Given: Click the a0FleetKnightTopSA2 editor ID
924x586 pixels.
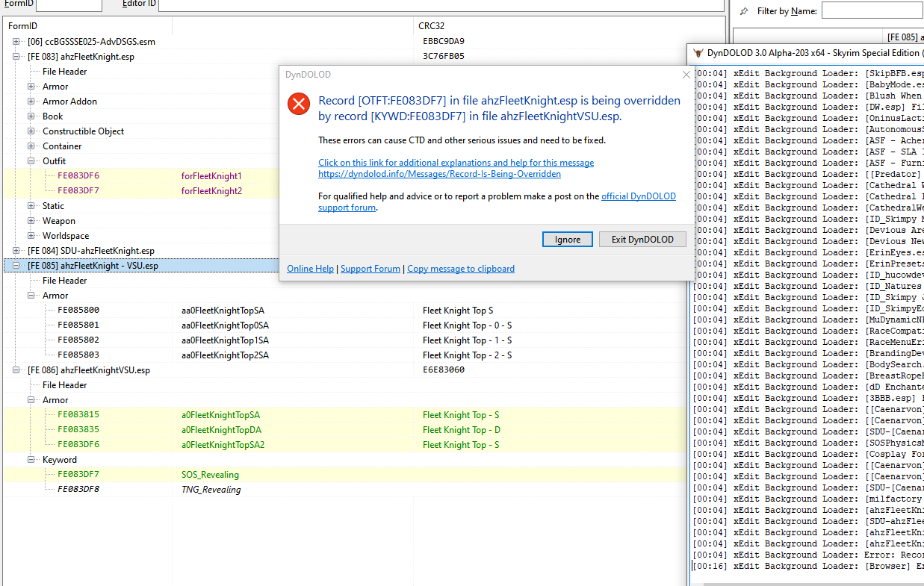Looking at the screenshot, I should pos(223,445).
